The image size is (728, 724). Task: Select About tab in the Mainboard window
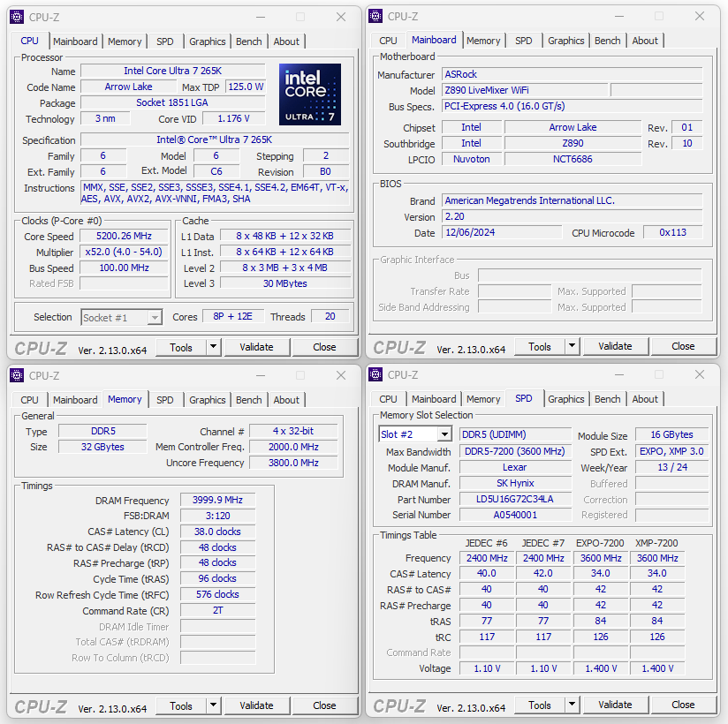[645, 41]
